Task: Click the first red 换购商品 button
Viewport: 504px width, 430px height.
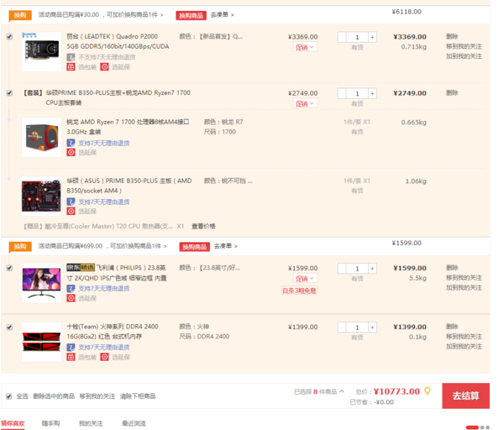Action: coord(191,15)
